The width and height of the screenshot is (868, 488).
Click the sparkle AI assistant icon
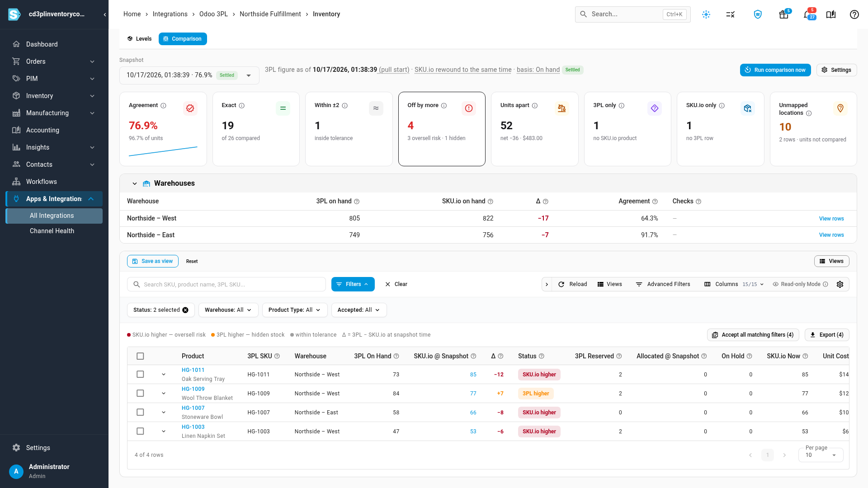point(706,14)
